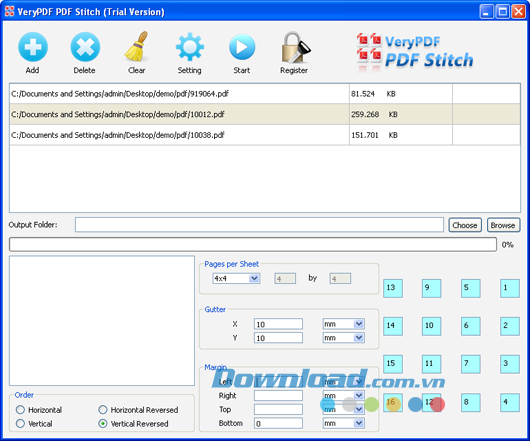Click the Choose output folder button
The image size is (530, 441).
coord(465,225)
